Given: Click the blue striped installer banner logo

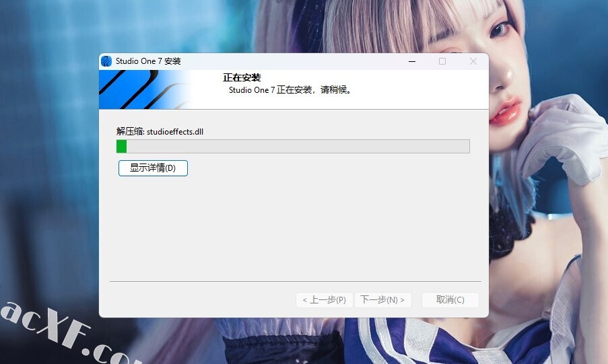Looking at the screenshot, I should coord(145,89).
